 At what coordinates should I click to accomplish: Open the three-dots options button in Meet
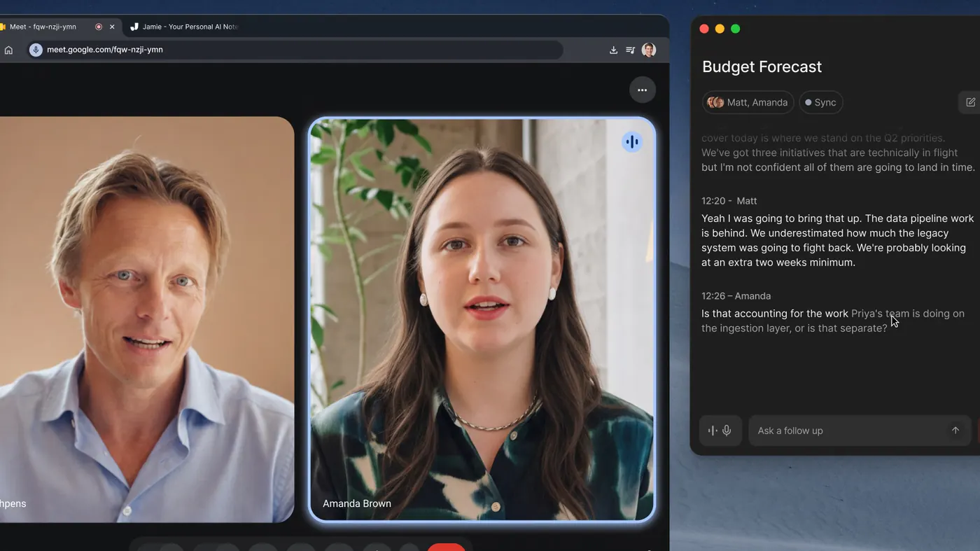pos(642,90)
